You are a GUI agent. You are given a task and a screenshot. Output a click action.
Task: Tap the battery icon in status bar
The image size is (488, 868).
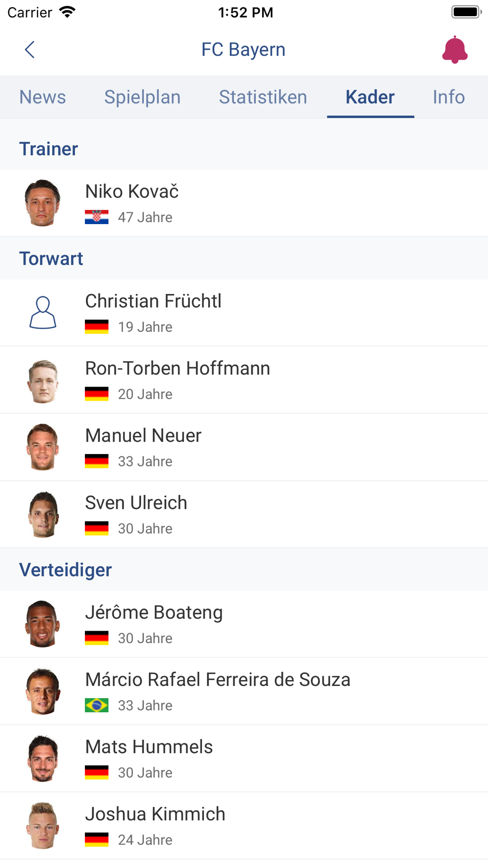[x=467, y=12]
